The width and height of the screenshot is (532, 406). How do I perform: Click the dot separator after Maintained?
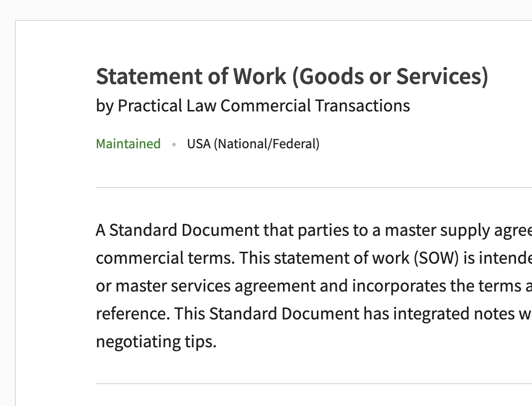pyautogui.click(x=174, y=144)
